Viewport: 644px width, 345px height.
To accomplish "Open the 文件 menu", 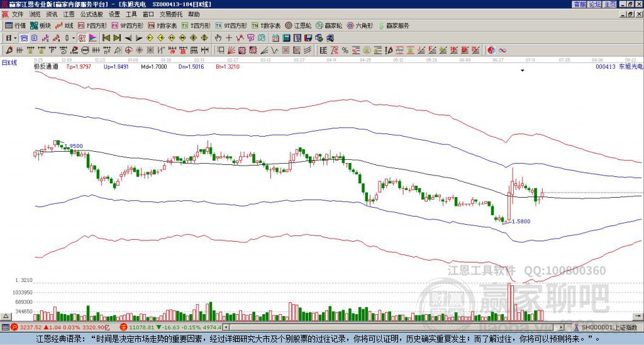I will click(x=18, y=14).
